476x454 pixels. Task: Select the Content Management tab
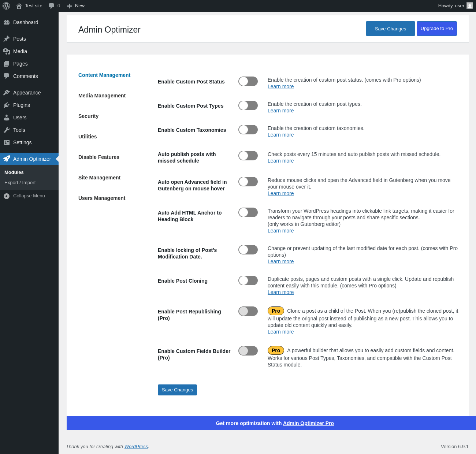pyautogui.click(x=104, y=75)
